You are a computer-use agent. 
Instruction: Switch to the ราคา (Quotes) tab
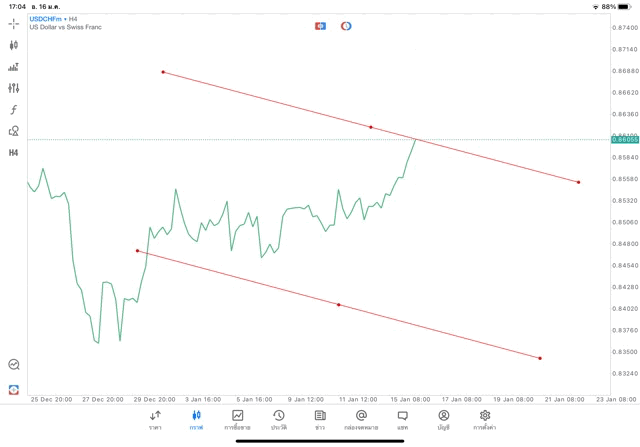pos(155,420)
